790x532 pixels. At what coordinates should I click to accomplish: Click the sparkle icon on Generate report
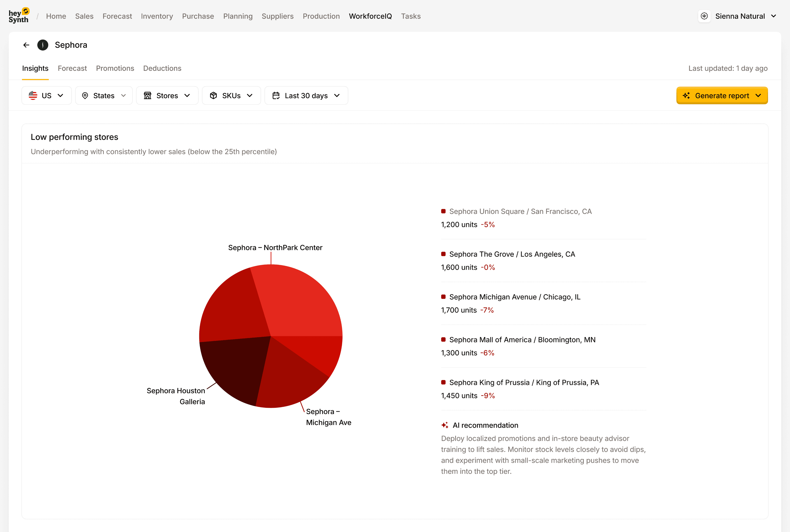[687, 95]
